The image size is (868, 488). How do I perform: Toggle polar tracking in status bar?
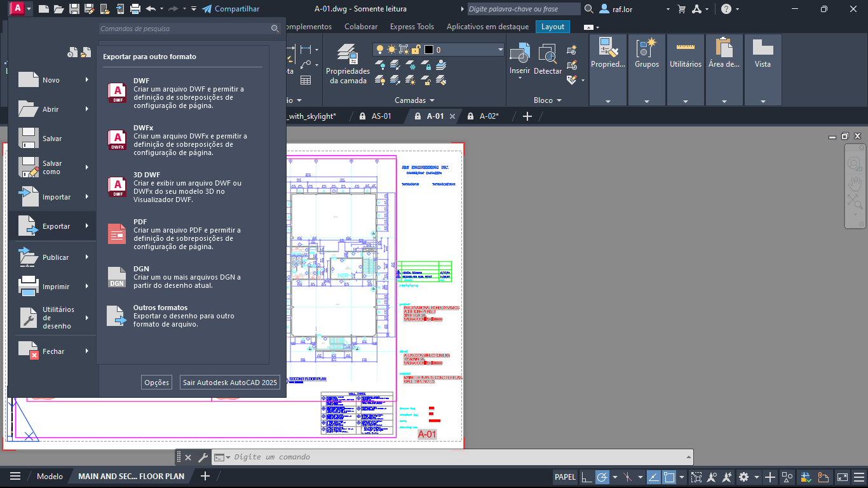click(602, 477)
